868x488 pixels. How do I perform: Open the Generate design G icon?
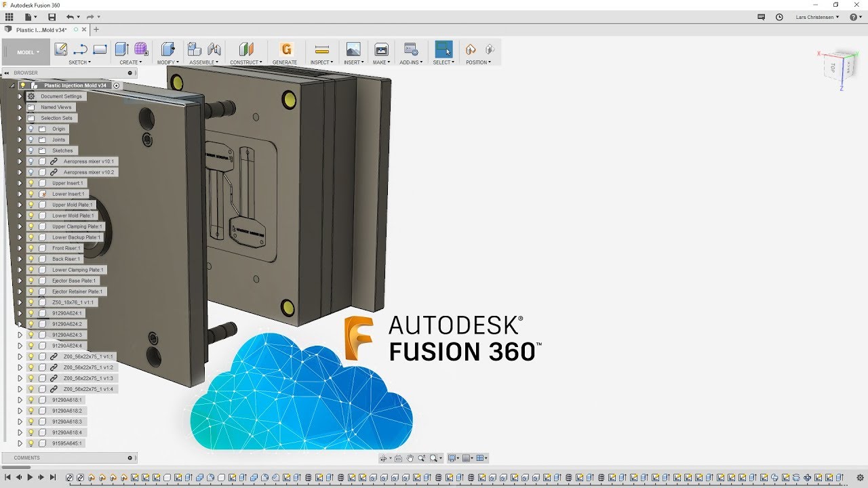(x=286, y=49)
